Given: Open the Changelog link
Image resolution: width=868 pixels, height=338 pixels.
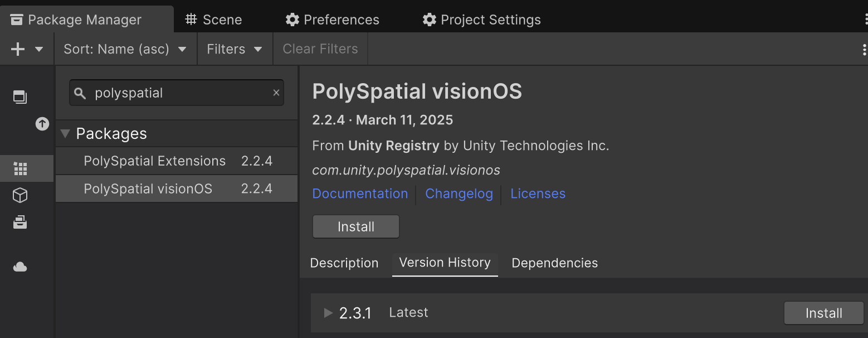Looking at the screenshot, I should pyautogui.click(x=459, y=194).
